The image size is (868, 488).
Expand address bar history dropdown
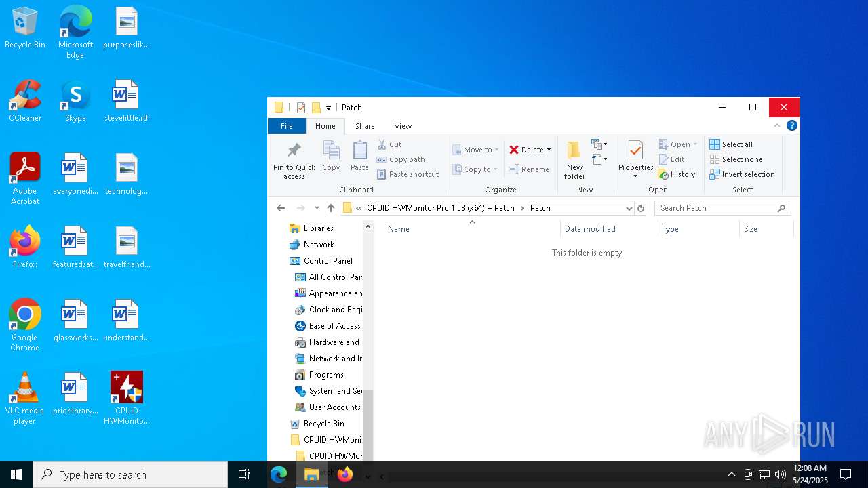tap(629, 208)
